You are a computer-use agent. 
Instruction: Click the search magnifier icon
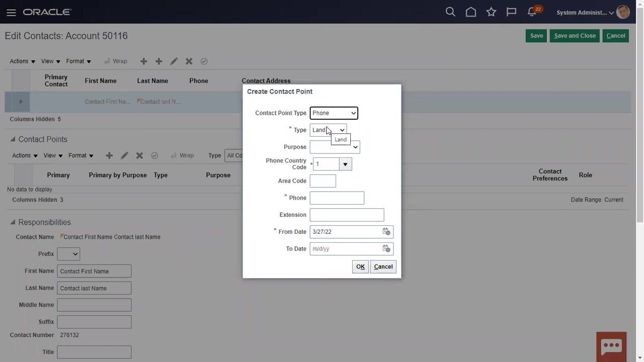(x=450, y=12)
